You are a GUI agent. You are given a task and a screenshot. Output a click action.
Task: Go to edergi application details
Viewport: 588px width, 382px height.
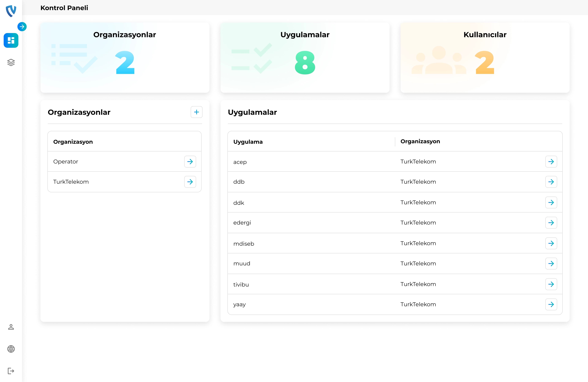point(551,223)
